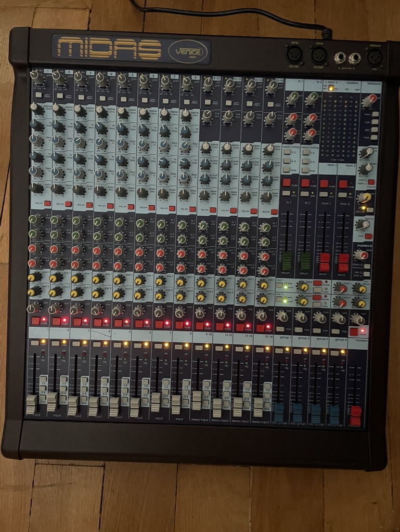The height and width of the screenshot is (532, 400).
Task: Engage the 80Hz filter on channel 3
Action: [x=82, y=97]
